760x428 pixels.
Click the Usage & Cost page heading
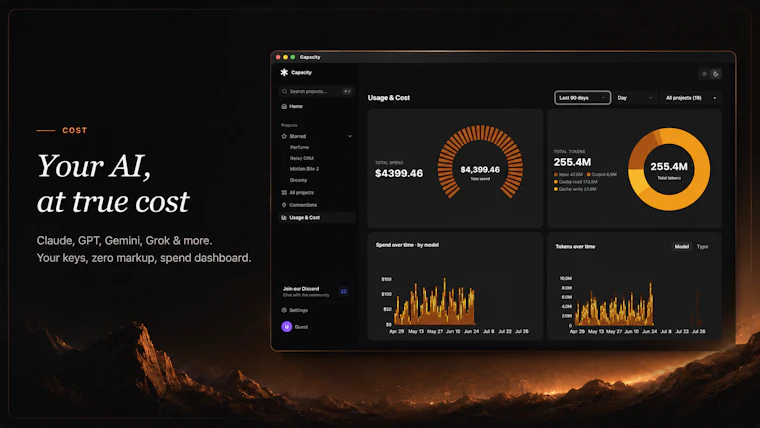[389, 97]
